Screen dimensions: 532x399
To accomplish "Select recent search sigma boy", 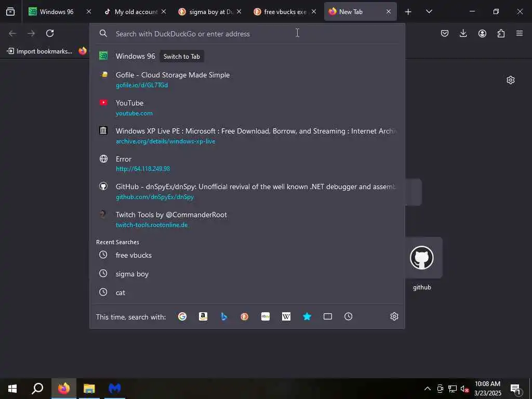I will (x=247, y=274).
